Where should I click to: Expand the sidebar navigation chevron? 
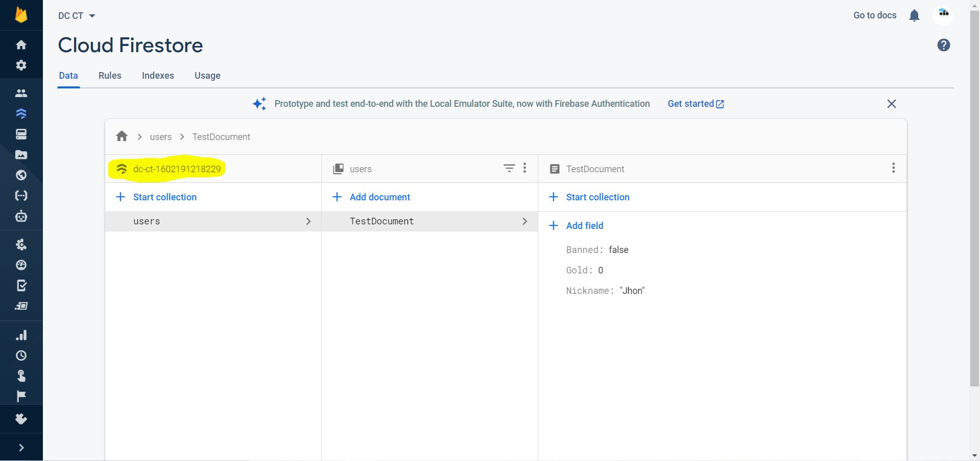pos(21,448)
